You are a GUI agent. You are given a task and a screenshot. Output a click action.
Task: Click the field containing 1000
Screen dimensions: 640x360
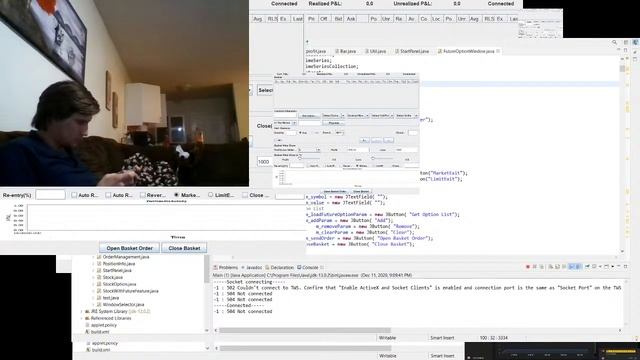click(x=264, y=162)
